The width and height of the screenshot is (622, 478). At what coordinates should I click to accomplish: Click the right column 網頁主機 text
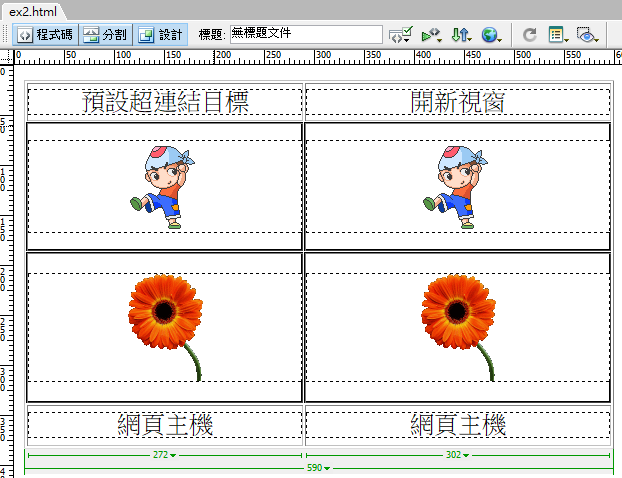tap(458, 425)
